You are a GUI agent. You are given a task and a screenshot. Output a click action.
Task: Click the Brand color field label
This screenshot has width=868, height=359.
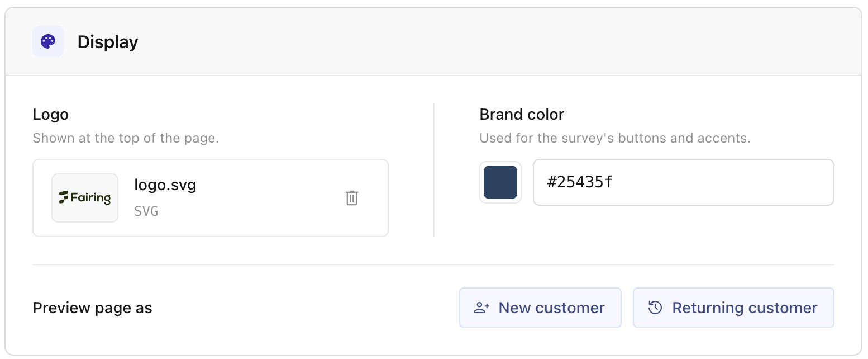click(522, 115)
